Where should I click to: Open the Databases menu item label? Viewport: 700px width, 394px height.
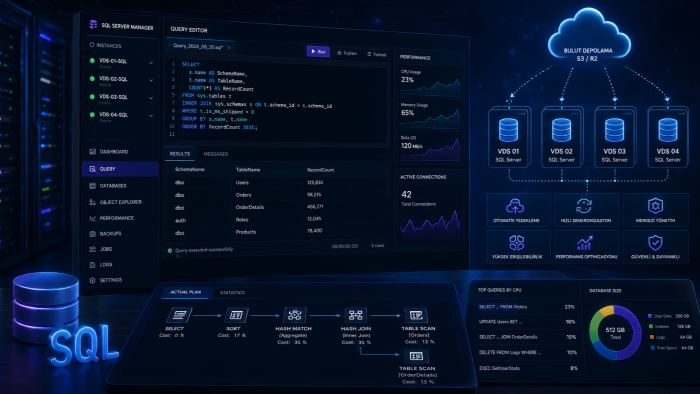pos(113,186)
